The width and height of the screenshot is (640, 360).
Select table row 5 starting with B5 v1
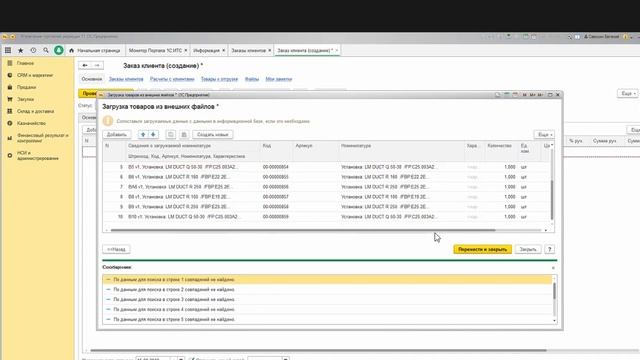[x=327, y=167]
